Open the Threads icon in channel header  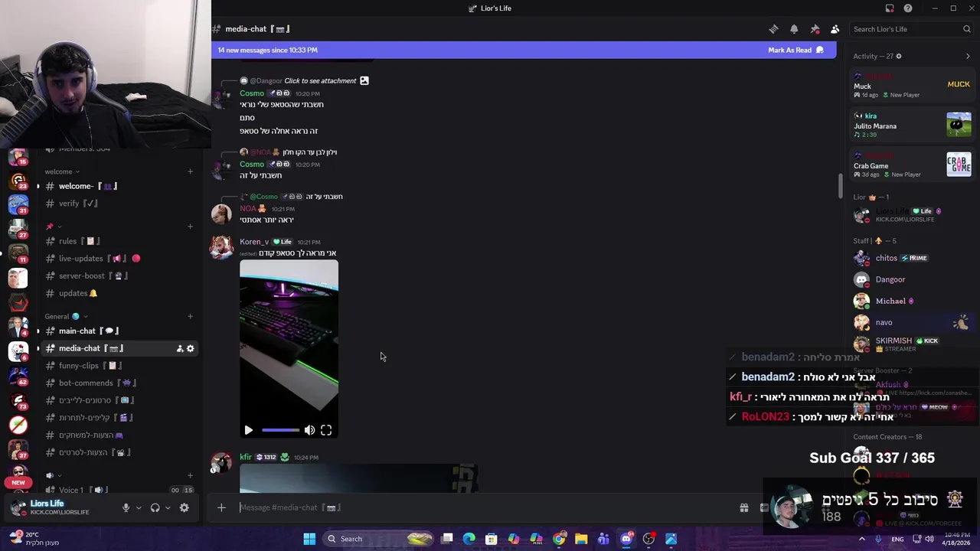pos(773,29)
